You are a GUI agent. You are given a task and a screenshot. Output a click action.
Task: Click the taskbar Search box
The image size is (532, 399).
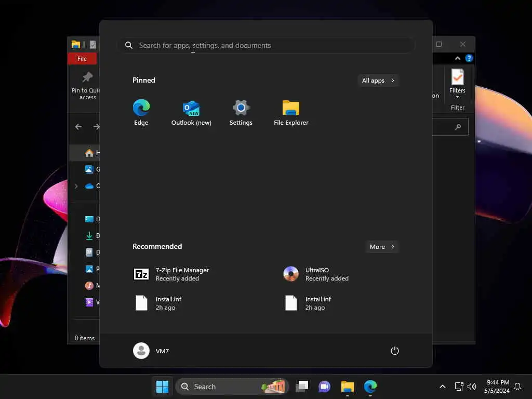point(232,387)
